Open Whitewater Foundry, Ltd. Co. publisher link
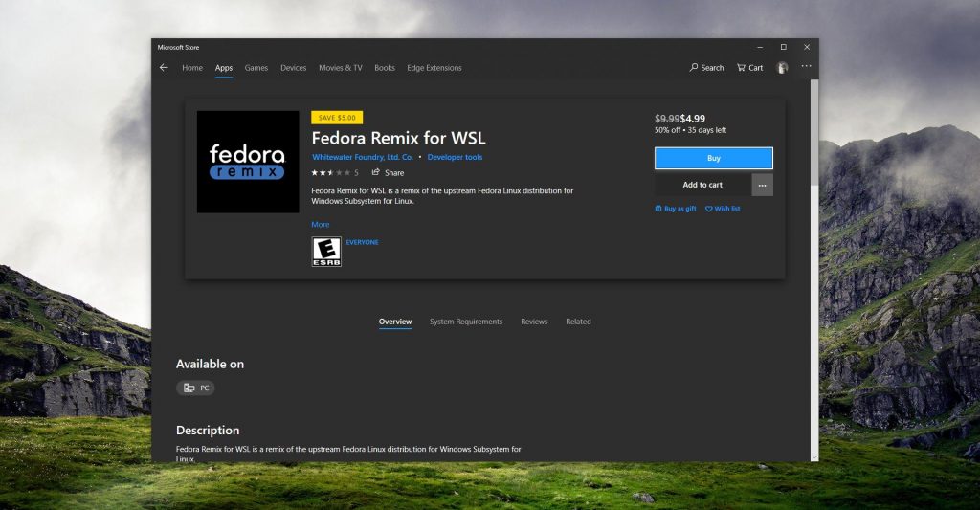The width and height of the screenshot is (980, 510). (x=363, y=157)
